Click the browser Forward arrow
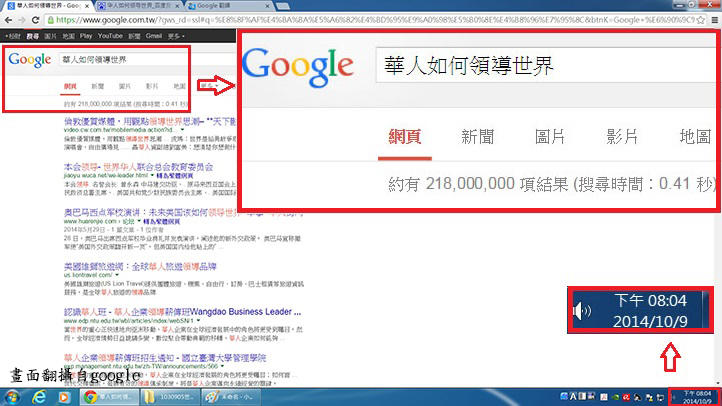The width and height of the screenshot is (722, 406). (x=22, y=20)
